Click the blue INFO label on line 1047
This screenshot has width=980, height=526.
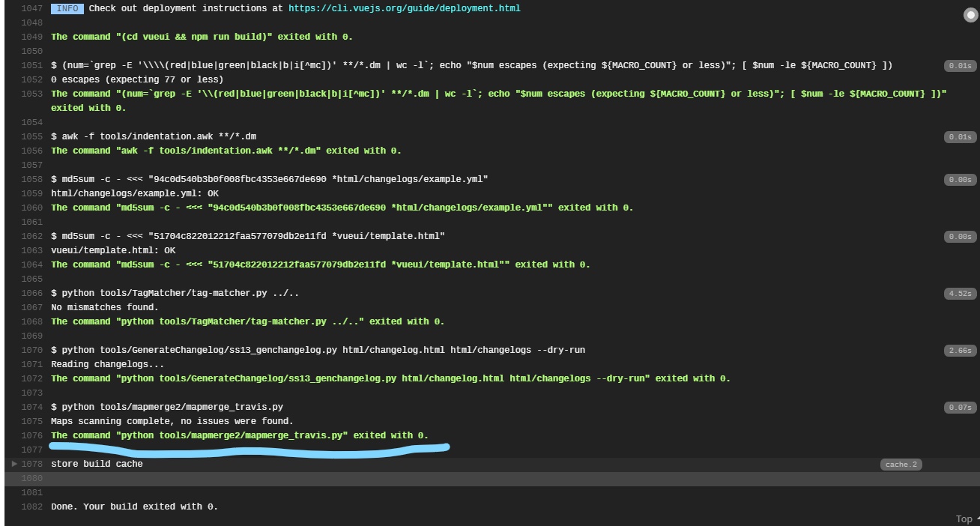pyautogui.click(x=67, y=8)
